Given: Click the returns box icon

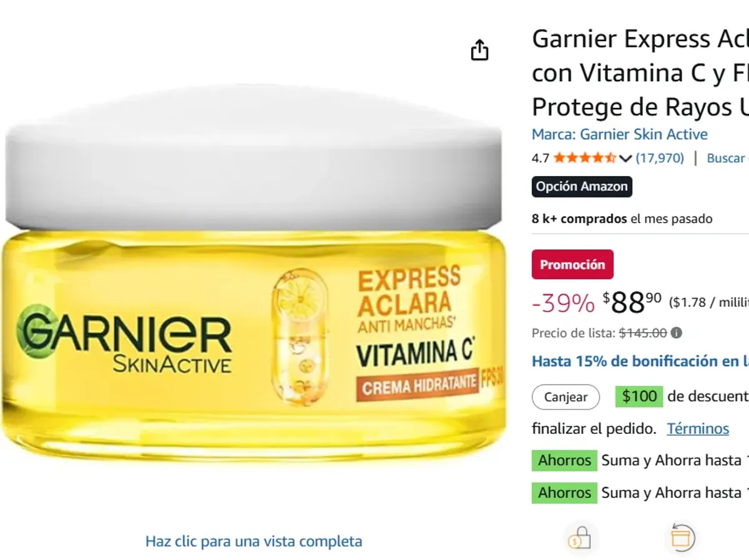Looking at the screenshot, I should 679,538.
